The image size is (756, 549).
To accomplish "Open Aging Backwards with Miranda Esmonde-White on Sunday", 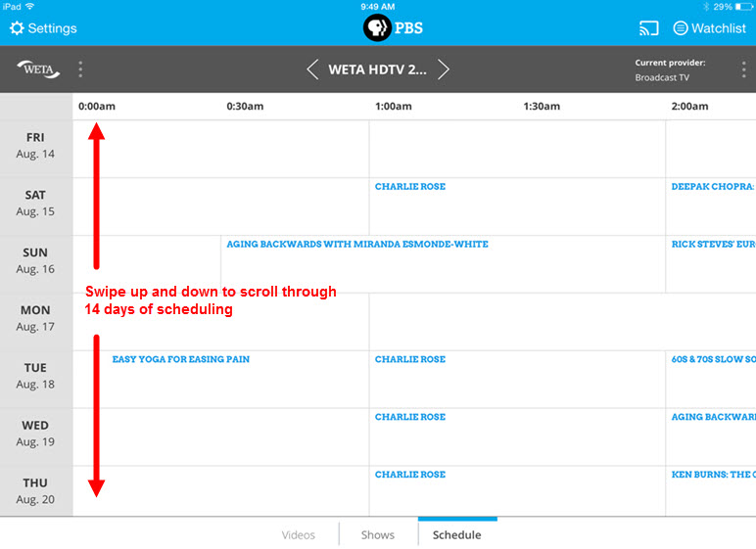I will (357, 244).
